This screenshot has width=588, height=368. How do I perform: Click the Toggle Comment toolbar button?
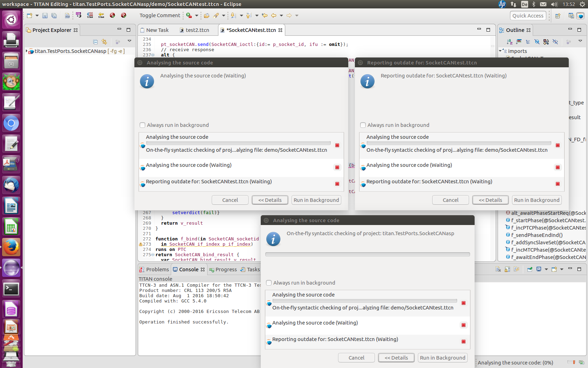(160, 15)
